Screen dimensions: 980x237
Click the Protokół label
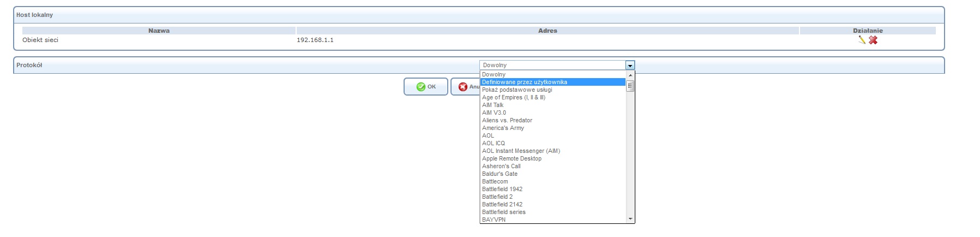29,65
